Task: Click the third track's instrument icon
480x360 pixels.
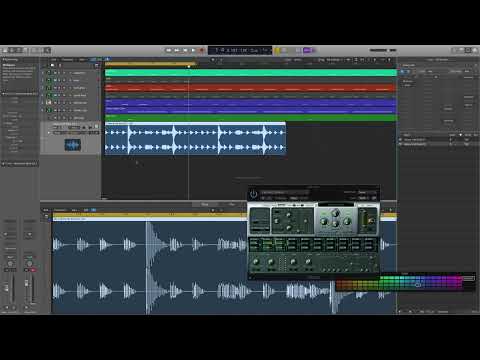Action: coord(49,88)
